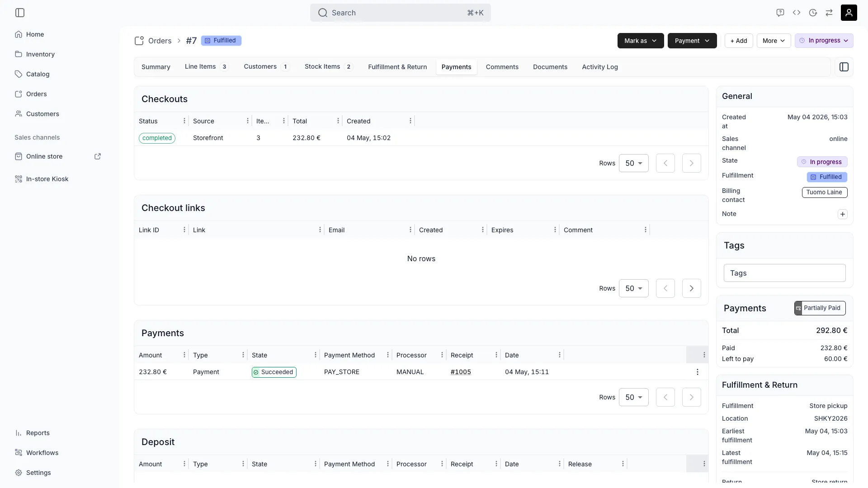This screenshot has height=488, width=868.
Task: Open the help chat icon in top bar
Action: tap(780, 13)
